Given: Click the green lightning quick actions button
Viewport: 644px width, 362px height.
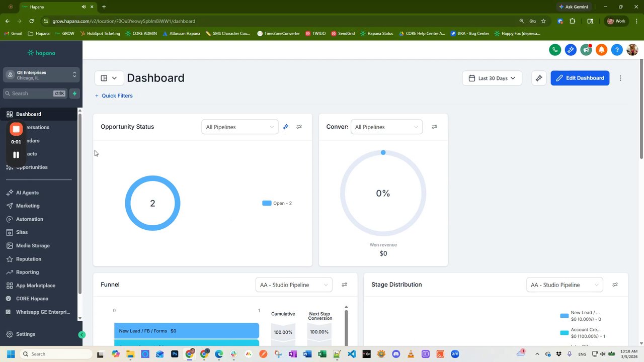Looking at the screenshot, I should click(74, 94).
